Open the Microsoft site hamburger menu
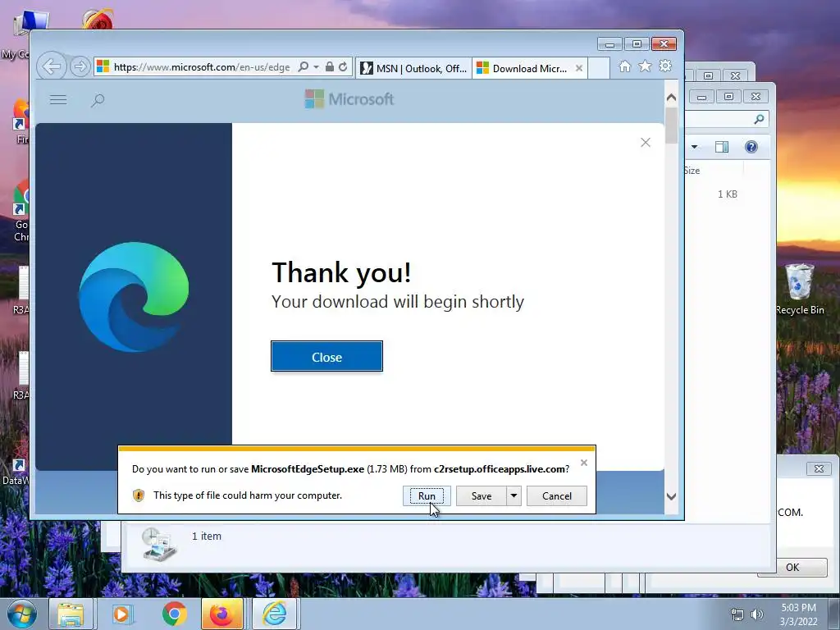 click(x=58, y=99)
